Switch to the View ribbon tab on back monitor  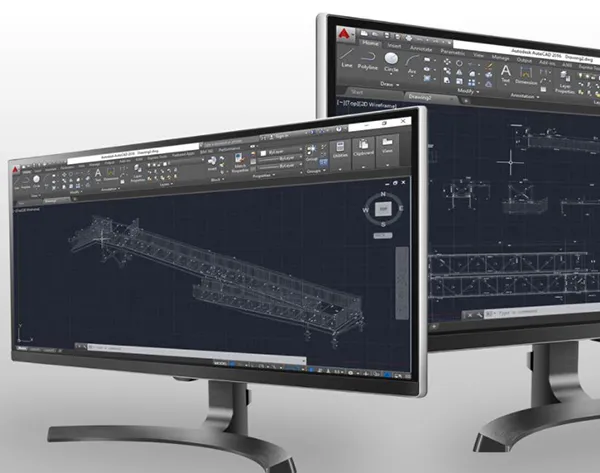(x=478, y=55)
